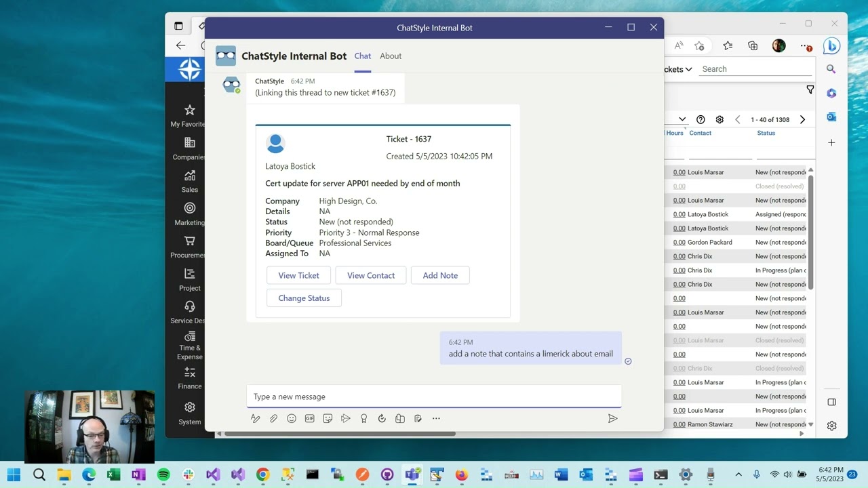Switch to the Chat tab
Image resolution: width=868 pixels, height=488 pixels.
click(x=363, y=56)
